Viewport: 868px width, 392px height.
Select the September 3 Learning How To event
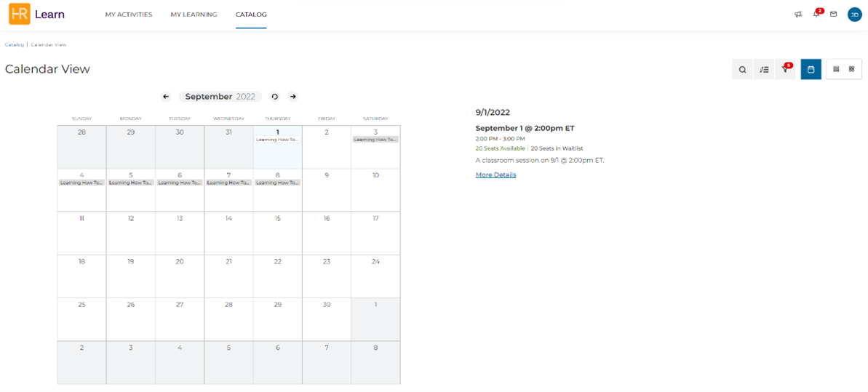point(375,140)
